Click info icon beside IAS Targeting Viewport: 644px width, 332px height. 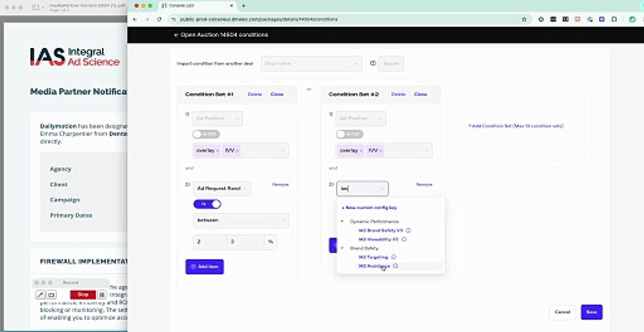point(394,257)
